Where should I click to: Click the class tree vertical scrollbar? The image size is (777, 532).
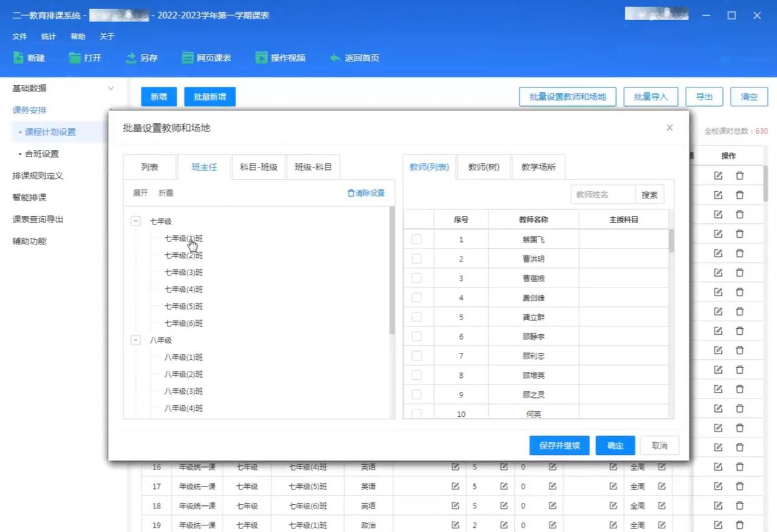pyautogui.click(x=392, y=270)
